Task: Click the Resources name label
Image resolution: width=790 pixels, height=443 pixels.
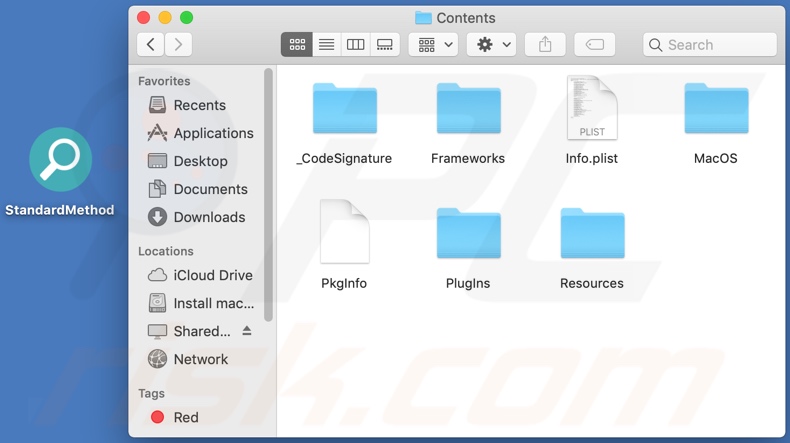Action: click(x=592, y=283)
